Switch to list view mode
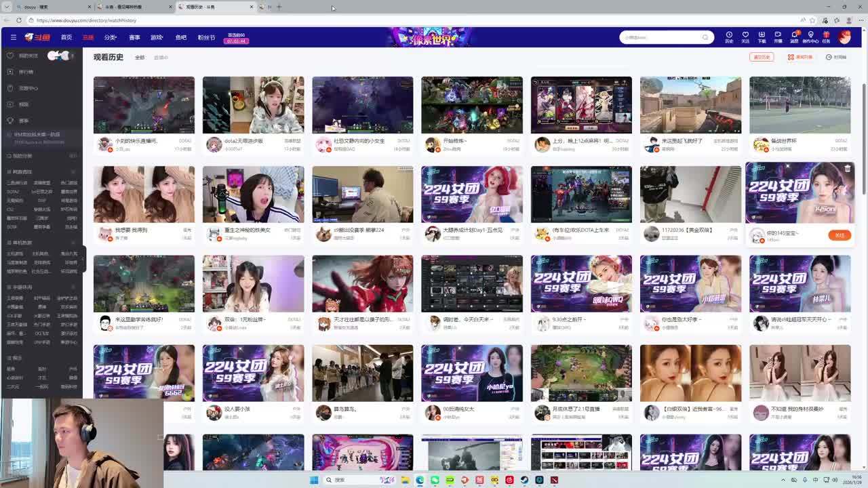The height and width of the screenshot is (488, 868). point(800,58)
